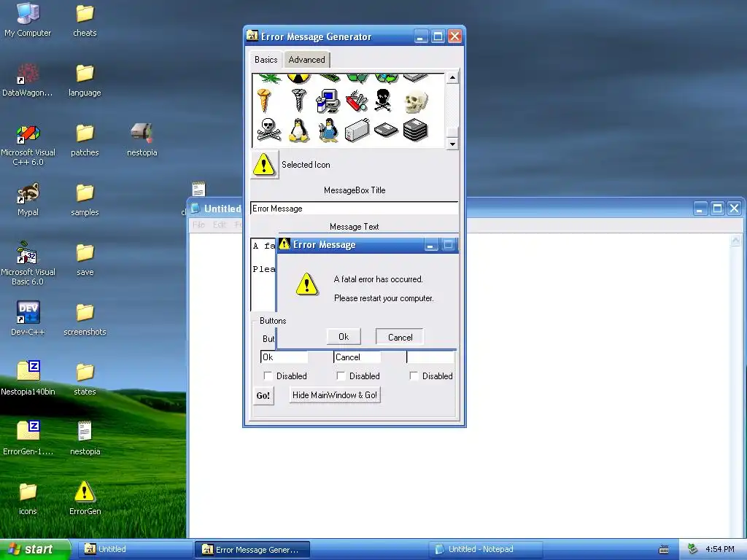This screenshot has width=747, height=560.
Task: Launch Mypal browser shortcut
Action: pos(28,200)
